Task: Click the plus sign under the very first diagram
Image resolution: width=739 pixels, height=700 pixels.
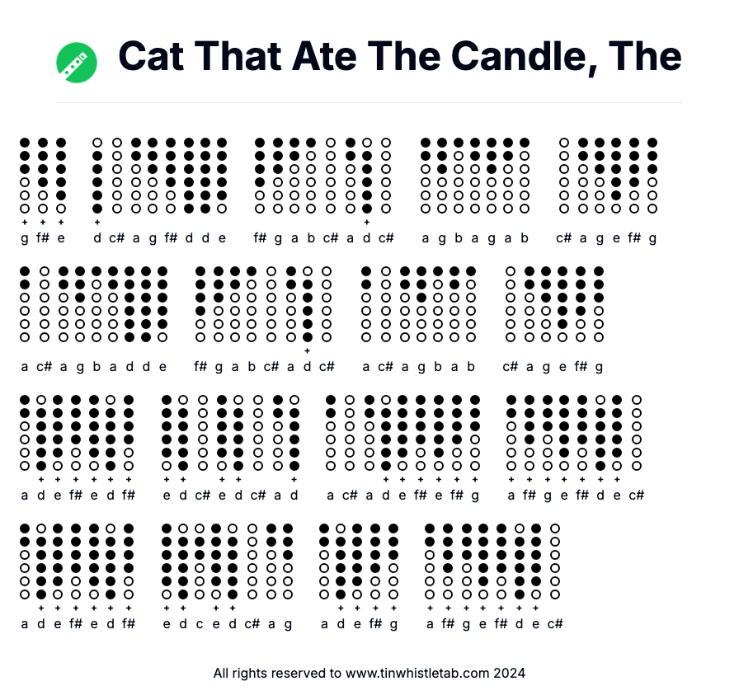Action: tap(25, 222)
